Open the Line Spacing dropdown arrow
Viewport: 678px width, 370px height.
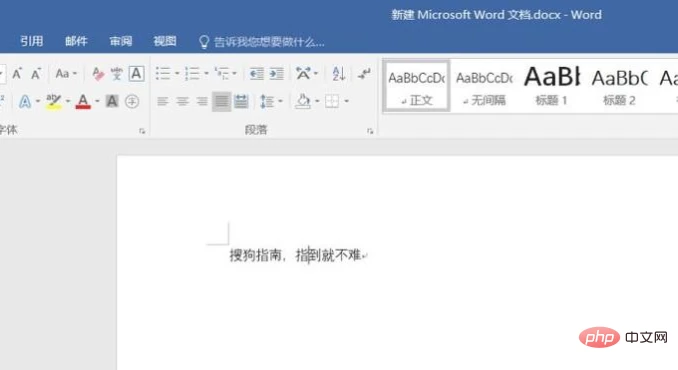click(x=281, y=102)
